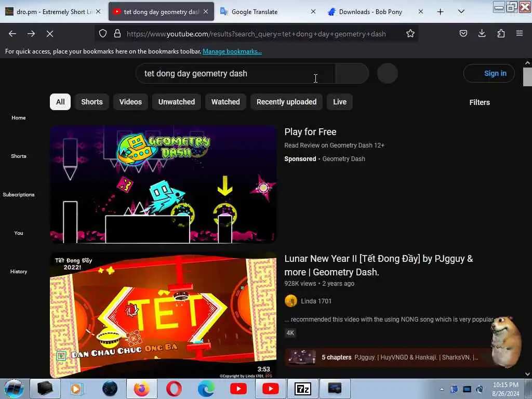
Task: Open the dark globe taskbar icon
Action: tap(110, 389)
